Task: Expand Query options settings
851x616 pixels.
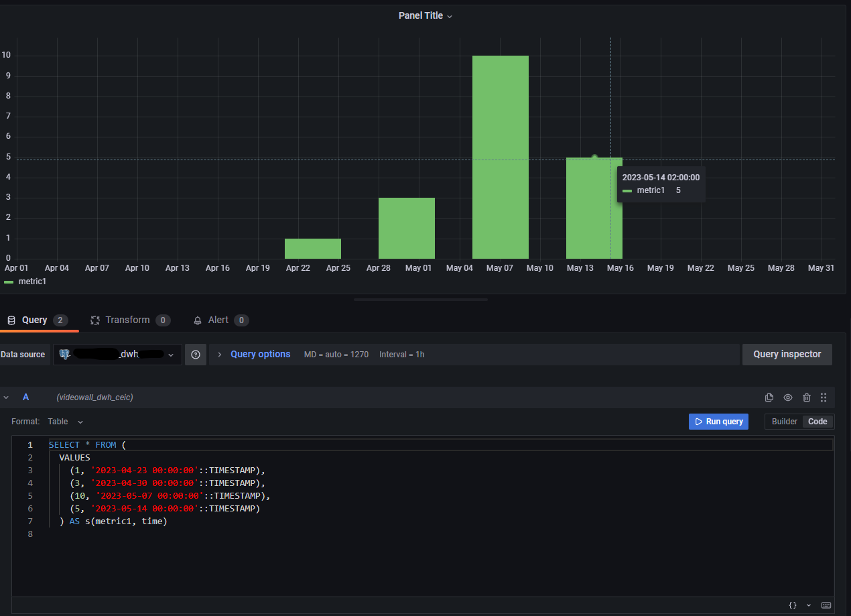Action: tap(260, 354)
